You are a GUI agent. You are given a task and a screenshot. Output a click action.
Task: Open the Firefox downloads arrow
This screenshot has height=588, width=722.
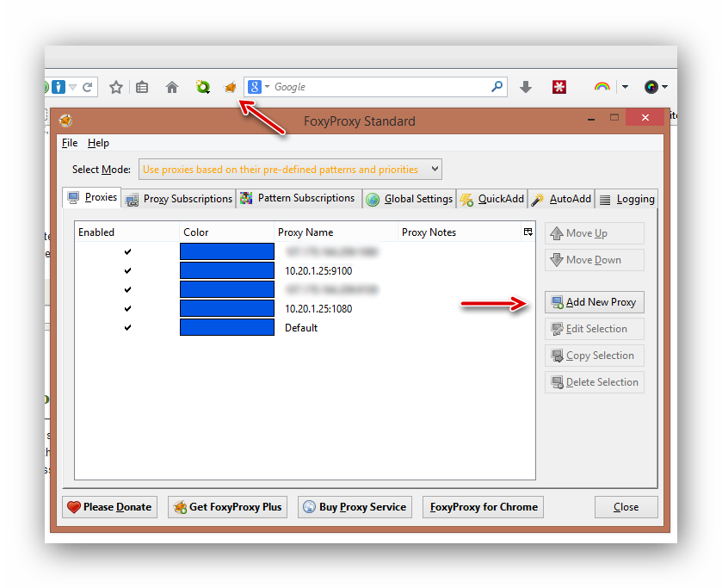click(x=526, y=87)
